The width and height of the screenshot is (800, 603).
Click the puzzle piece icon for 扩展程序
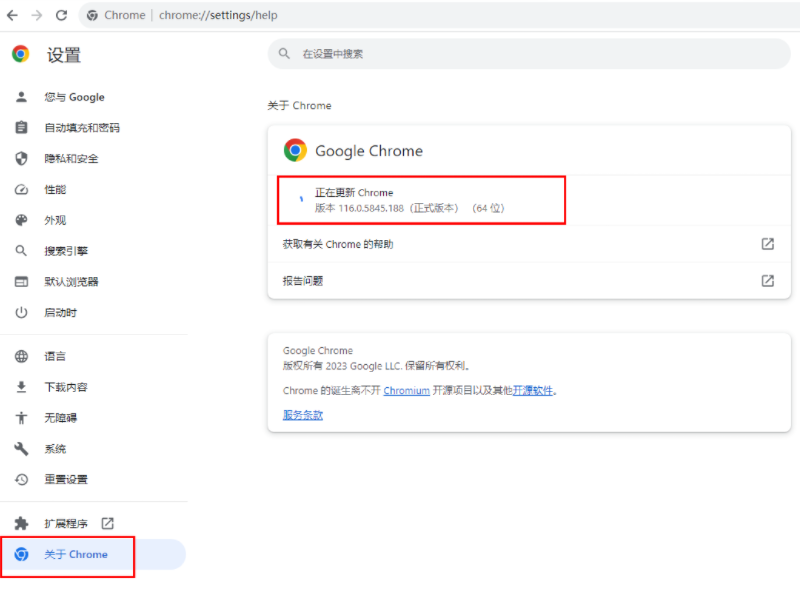pos(21,523)
